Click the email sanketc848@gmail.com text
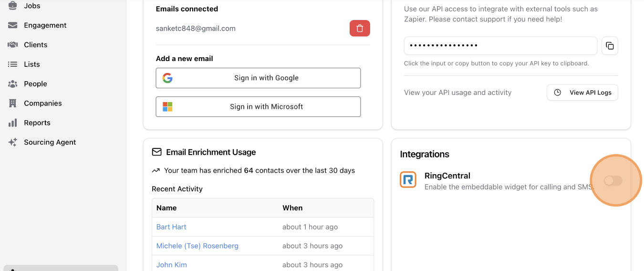The width and height of the screenshot is (644, 271). [196, 29]
